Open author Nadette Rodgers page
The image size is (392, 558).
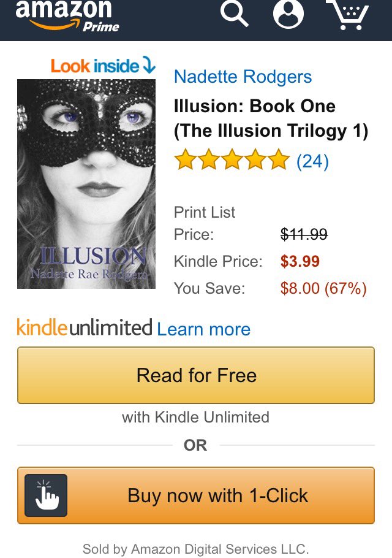tap(243, 77)
